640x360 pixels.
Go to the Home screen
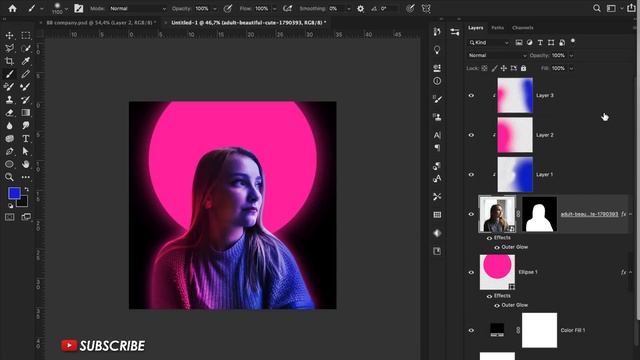tap(12, 8)
